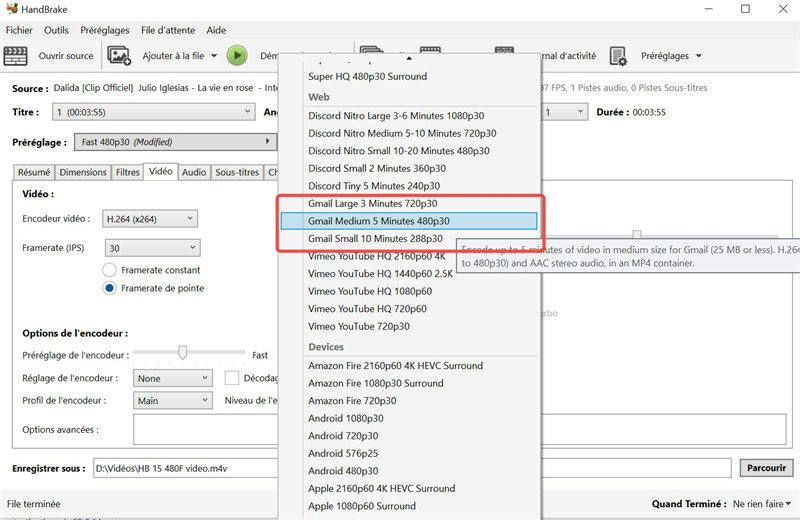Screen dimensions: 800x520
Task: Open the Fichier menu
Action: 19,30
